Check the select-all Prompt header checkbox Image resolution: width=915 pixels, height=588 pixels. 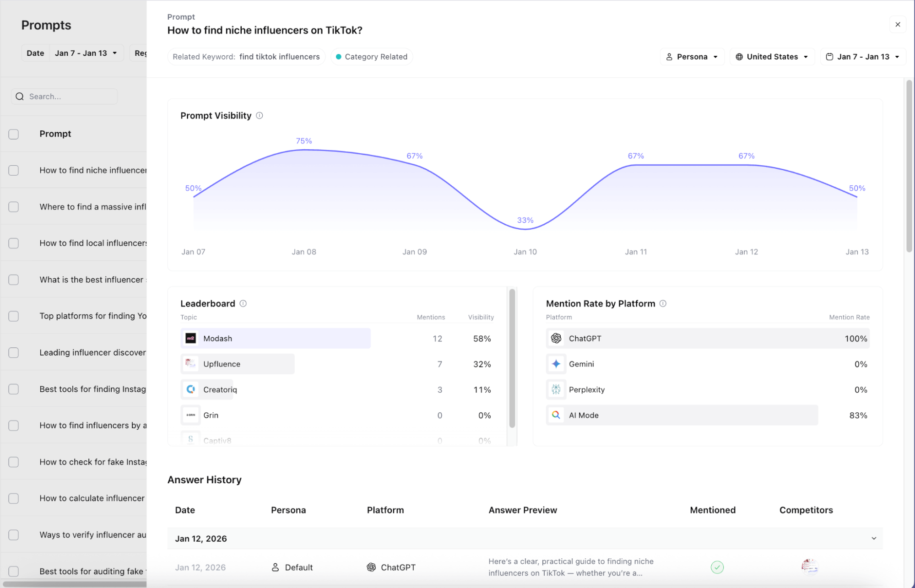14,134
